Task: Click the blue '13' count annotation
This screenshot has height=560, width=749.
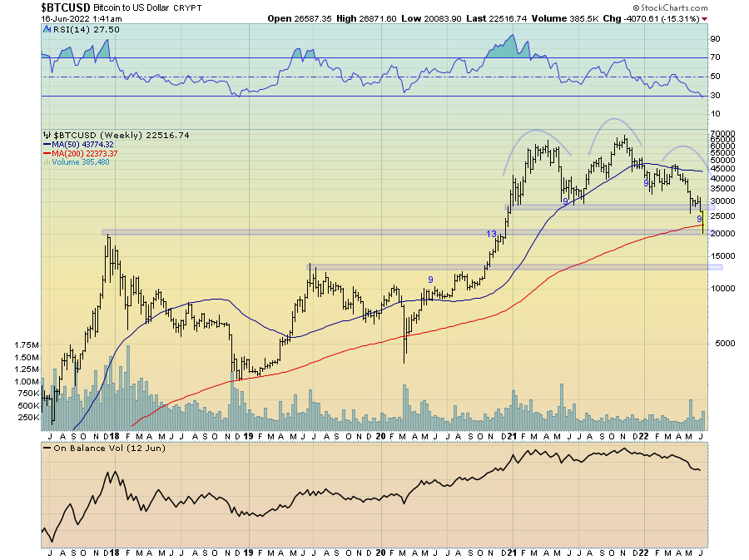Action: coord(492,234)
